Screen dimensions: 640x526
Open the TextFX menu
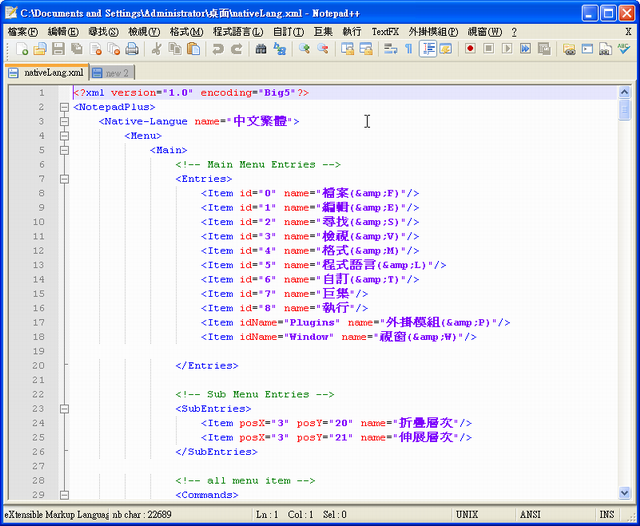point(385,32)
